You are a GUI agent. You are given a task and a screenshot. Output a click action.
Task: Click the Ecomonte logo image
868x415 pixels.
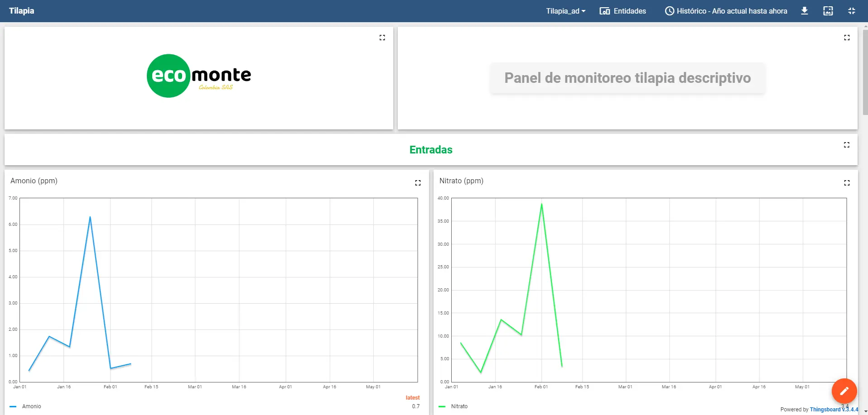(x=199, y=76)
